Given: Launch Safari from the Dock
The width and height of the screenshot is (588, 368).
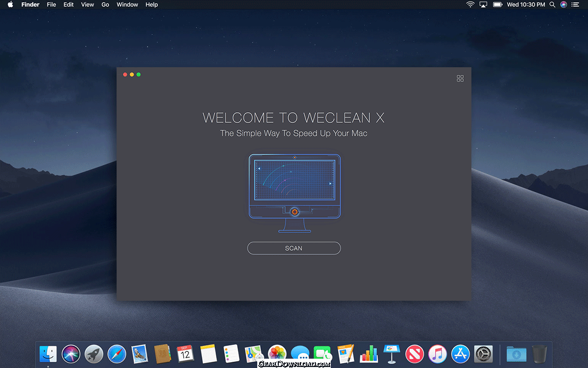Looking at the screenshot, I should tap(117, 353).
